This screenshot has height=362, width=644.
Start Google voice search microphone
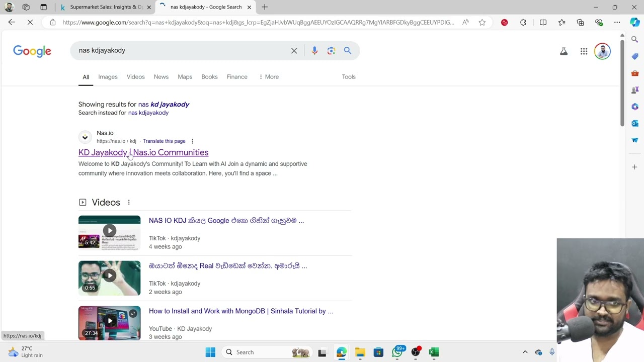tap(314, 50)
